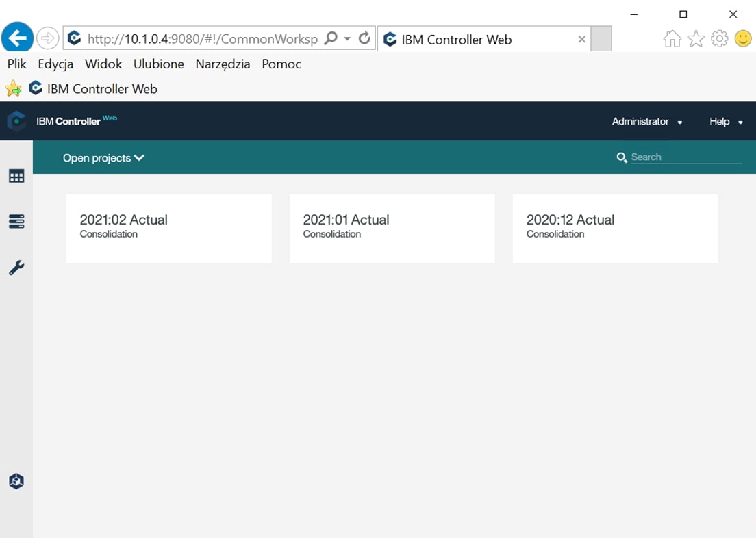This screenshot has height=538, width=756.
Task: Open the 2021:02 Actual project card
Action: pos(168,228)
